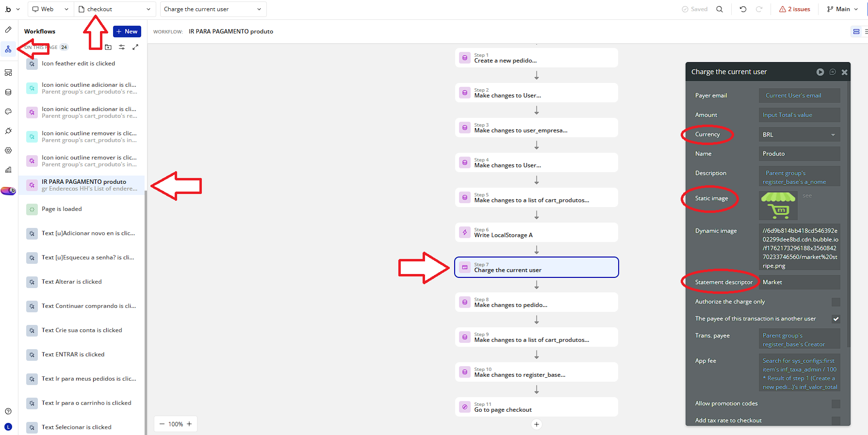The height and width of the screenshot is (435, 868).
Task: Open the Styles palette icon in sidebar
Action: pos(8,112)
